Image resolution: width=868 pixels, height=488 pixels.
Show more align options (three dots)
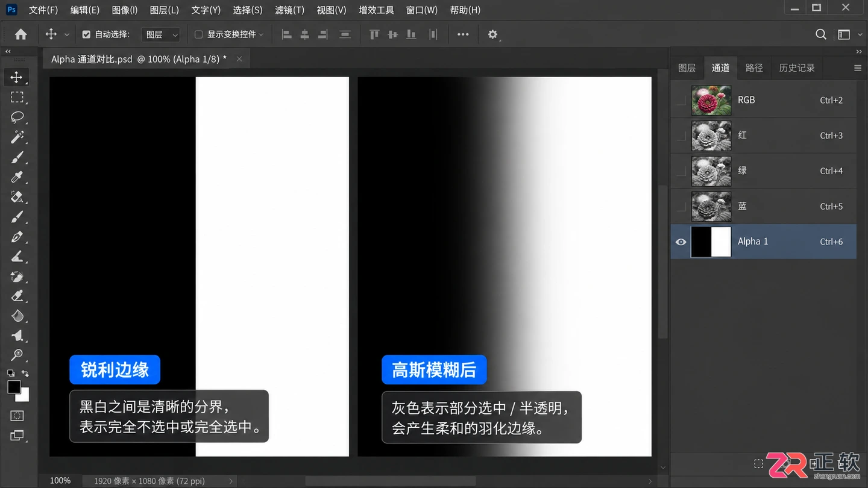coord(463,34)
